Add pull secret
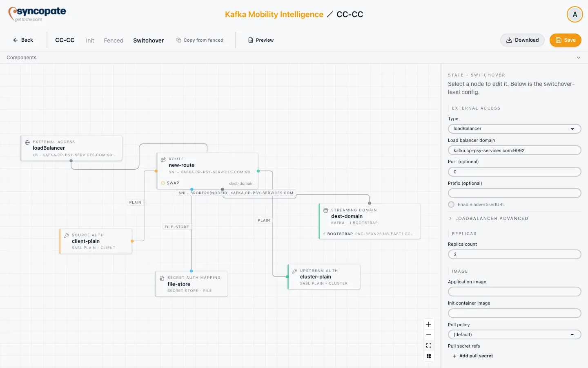588x368 pixels. tap(472, 356)
